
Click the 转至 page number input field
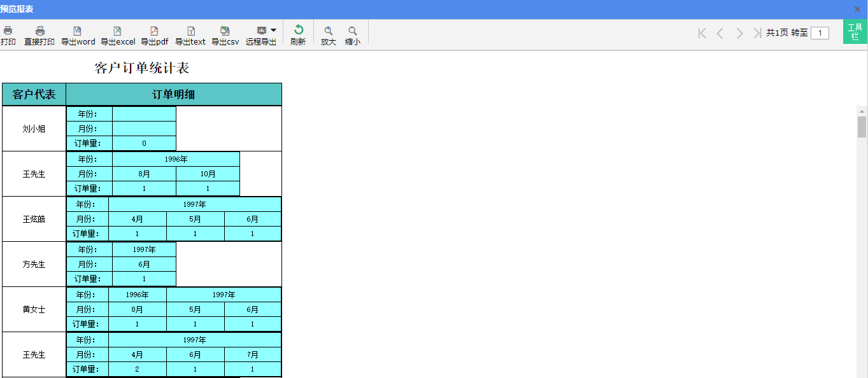[820, 33]
